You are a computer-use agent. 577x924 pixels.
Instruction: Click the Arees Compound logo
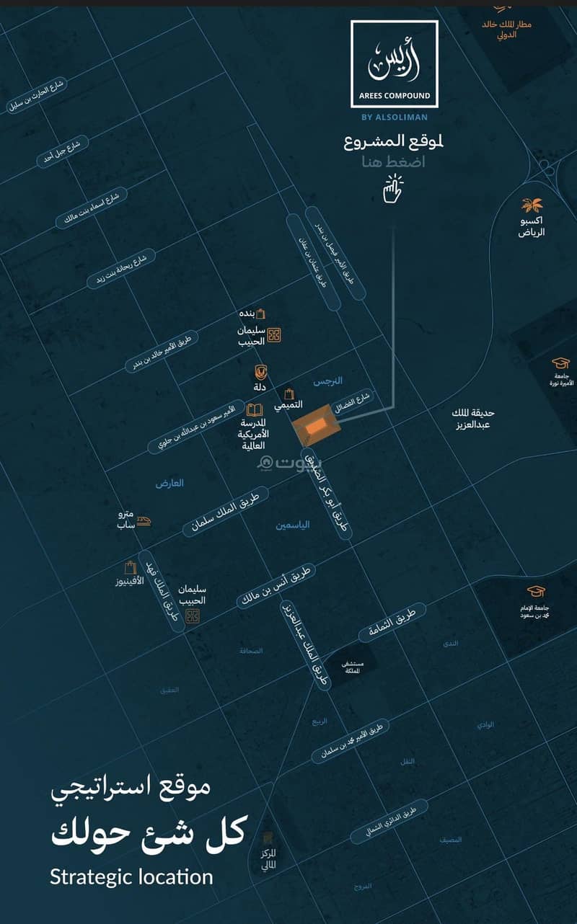point(394,64)
